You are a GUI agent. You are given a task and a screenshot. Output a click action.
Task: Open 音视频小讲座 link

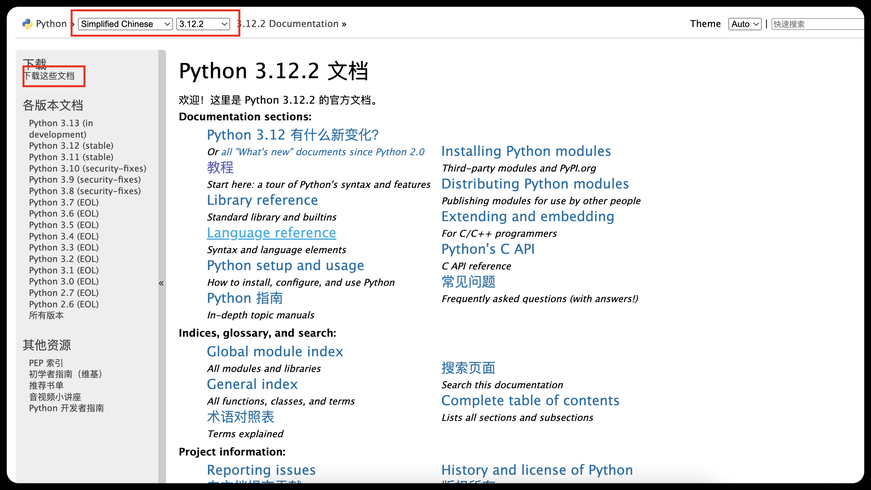tap(55, 397)
